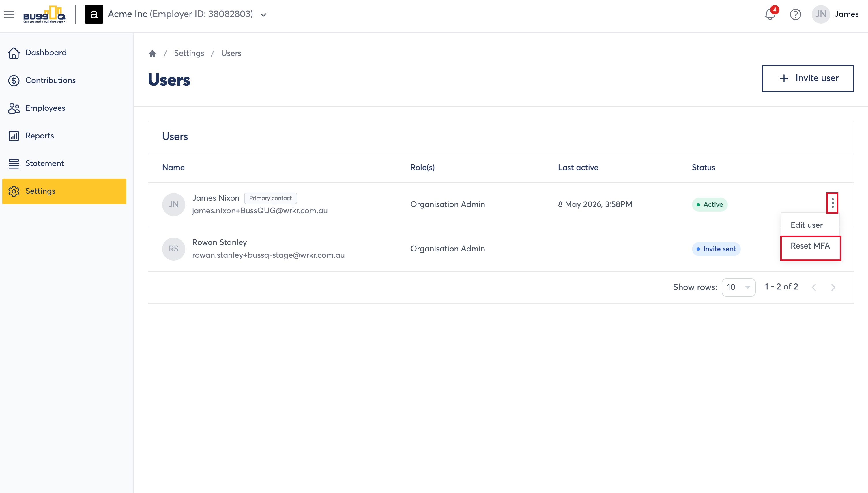Click the BUSSQ logo

pos(44,14)
